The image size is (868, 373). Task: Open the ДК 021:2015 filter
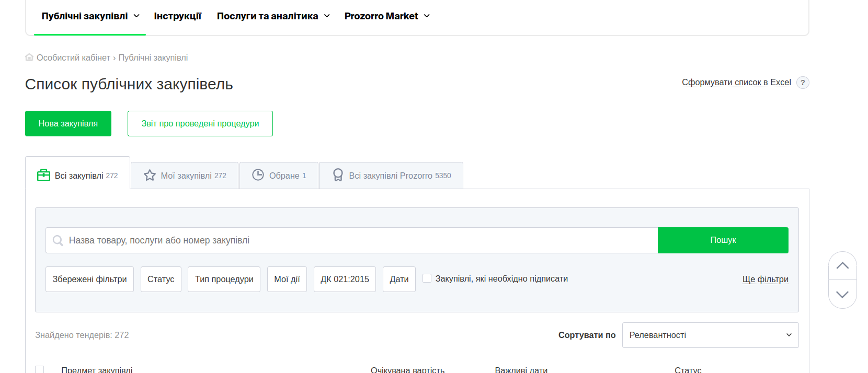tap(345, 279)
